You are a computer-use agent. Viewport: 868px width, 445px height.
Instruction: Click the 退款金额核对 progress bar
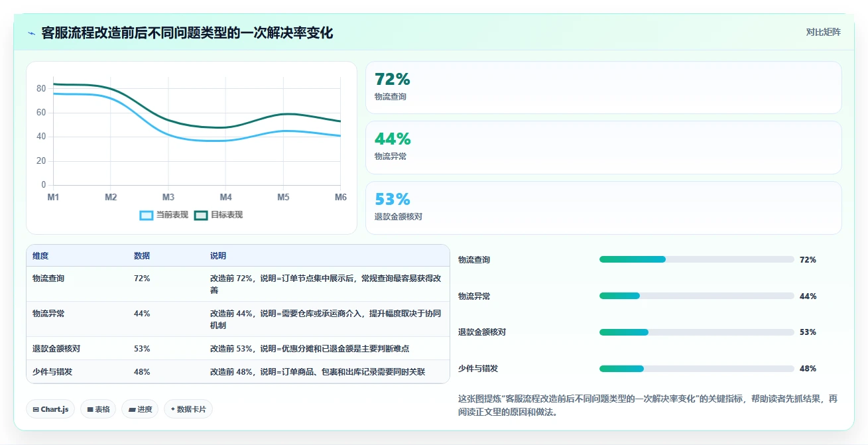tap(696, 332)
